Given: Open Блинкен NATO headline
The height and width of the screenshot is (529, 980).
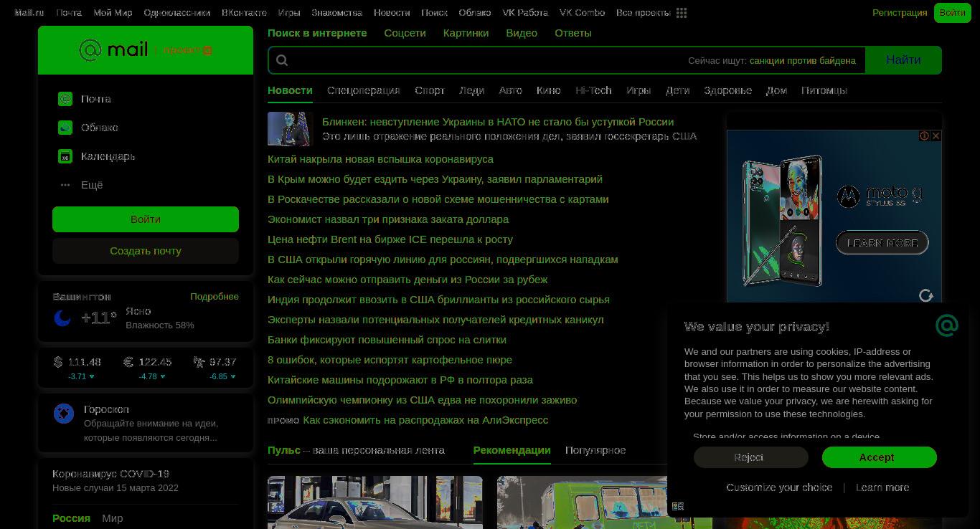Looking at the screenshot, I should click(498, 122).
